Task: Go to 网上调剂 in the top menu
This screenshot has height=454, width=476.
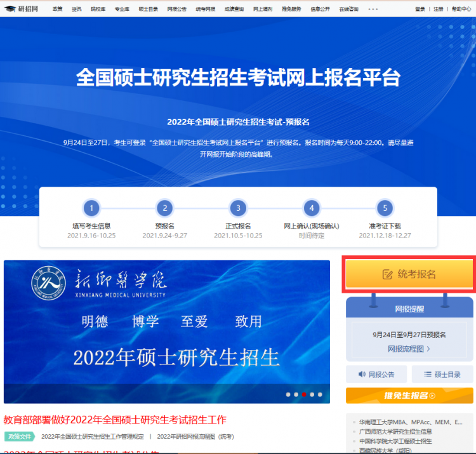Action: [262, 10]
